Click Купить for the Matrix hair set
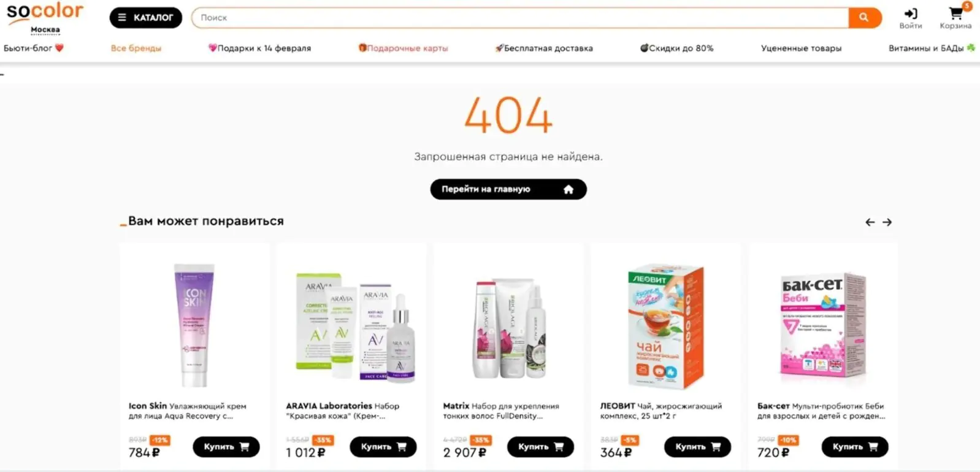Image resolution: width=980 pixels, height=472 pixels. tap(540, 447)
